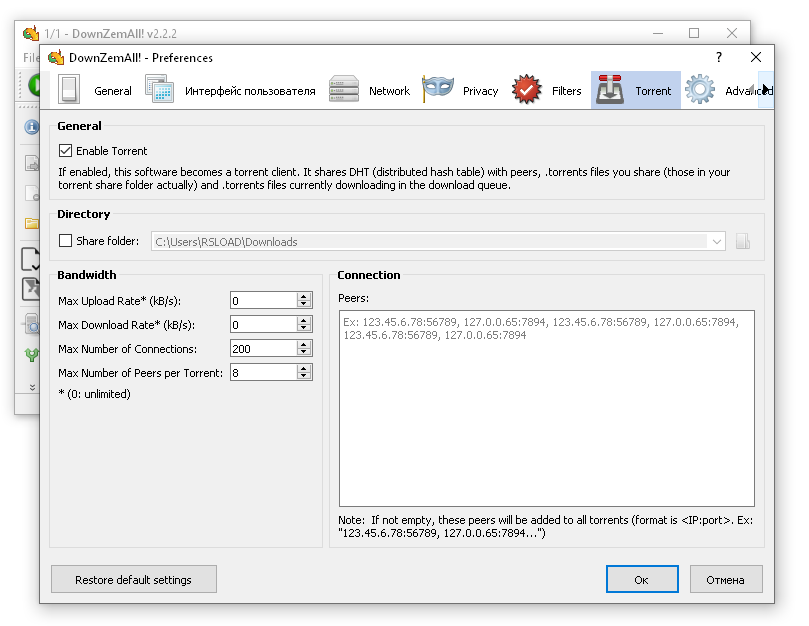Click the green arrow icon in main sidebar
The image size is (809, 626).
pos(32,355)
